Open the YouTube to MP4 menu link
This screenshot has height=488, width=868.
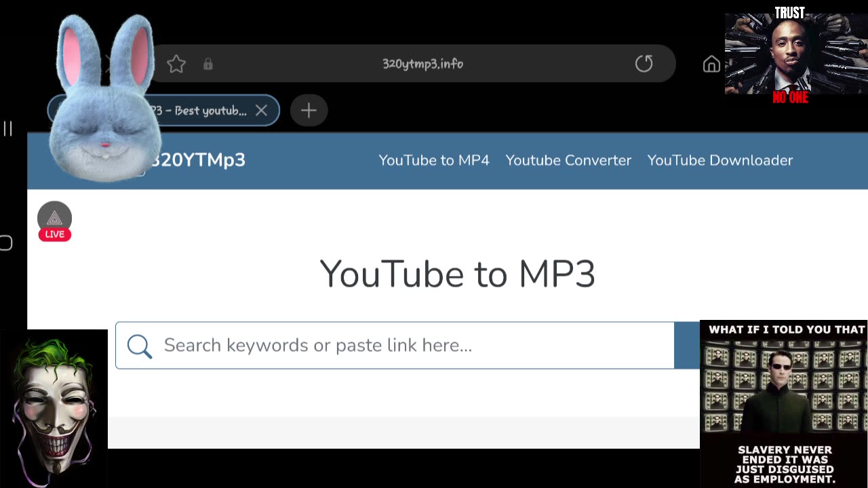(x=434, y=160)
